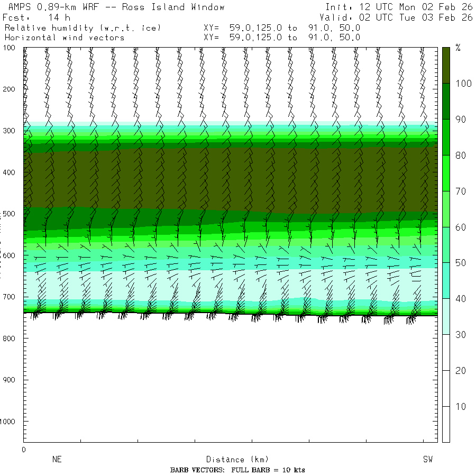Click the light green 60-70% colorbar swatch

[x=446, y=209]
